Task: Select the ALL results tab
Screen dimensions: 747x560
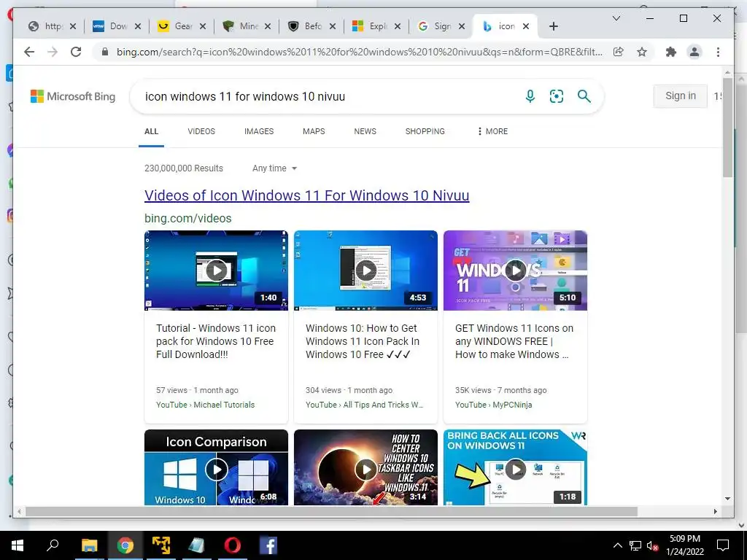Action: click(x=151, y=131)
